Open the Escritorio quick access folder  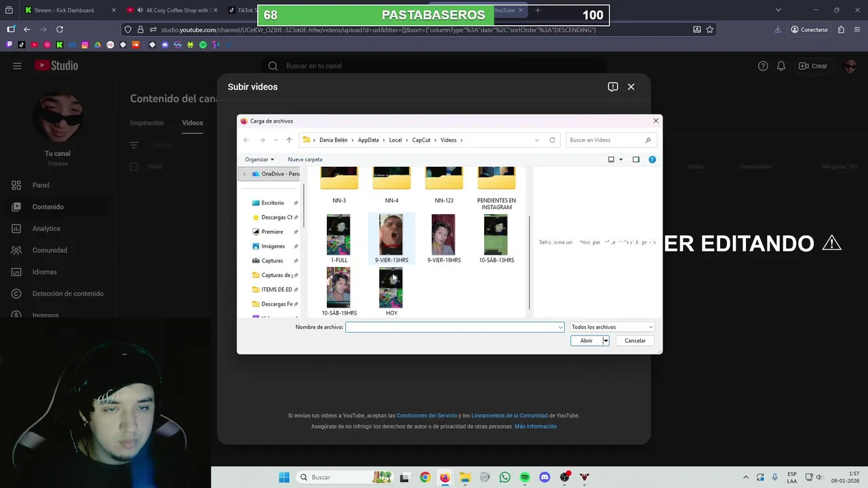coord(273,203)
